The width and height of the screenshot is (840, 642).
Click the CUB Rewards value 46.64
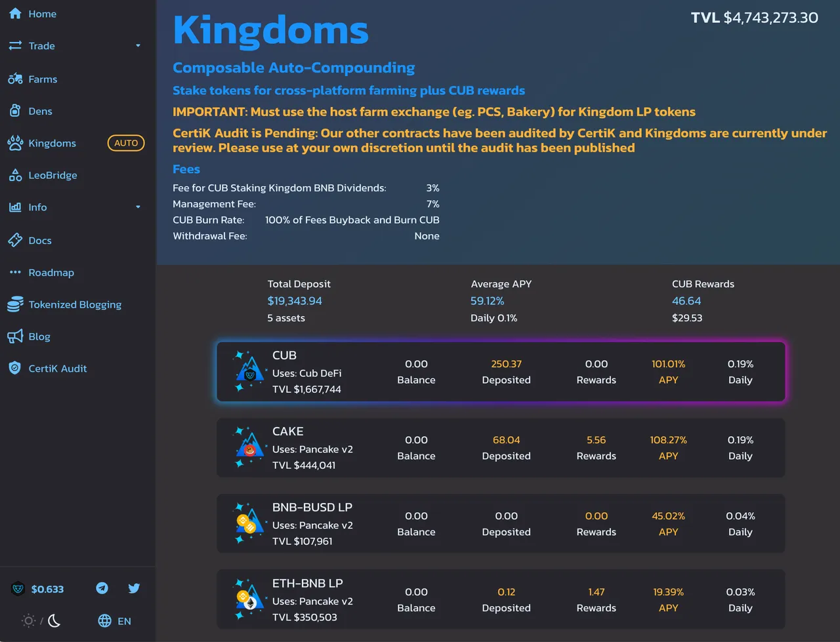(686, 301)
